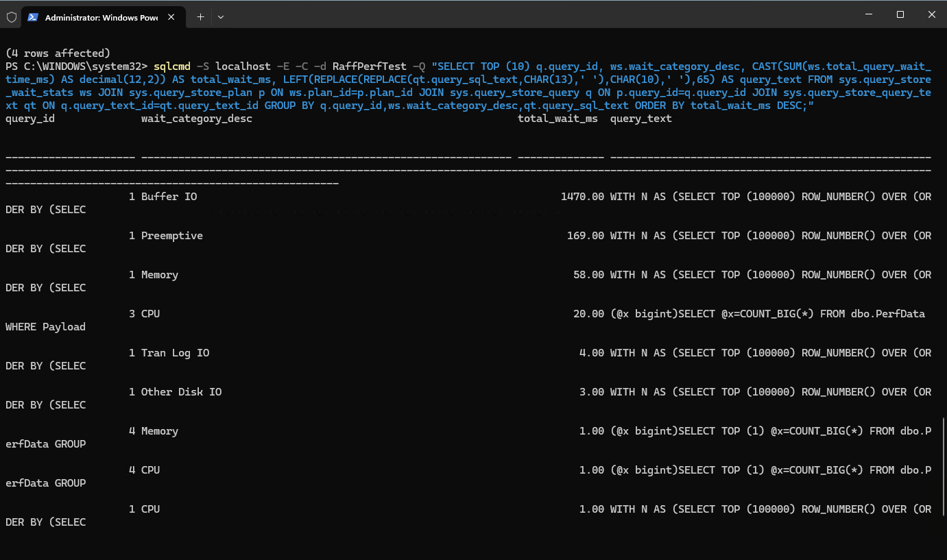Image resolution: width=947 pixels, height=560 pixels.
Task: Click the 1470.00 wait value
Action: tap(582, 197)
